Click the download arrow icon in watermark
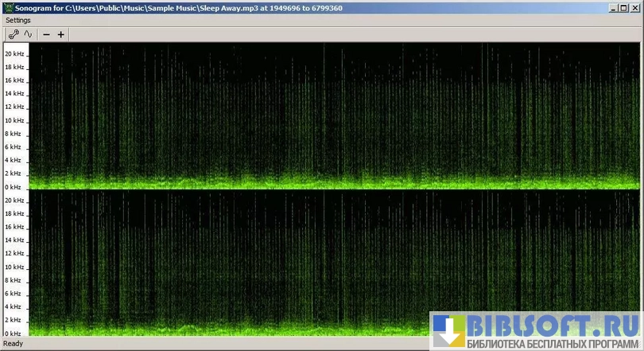Screen dimensions: 644x351 [x=448, y=330]
